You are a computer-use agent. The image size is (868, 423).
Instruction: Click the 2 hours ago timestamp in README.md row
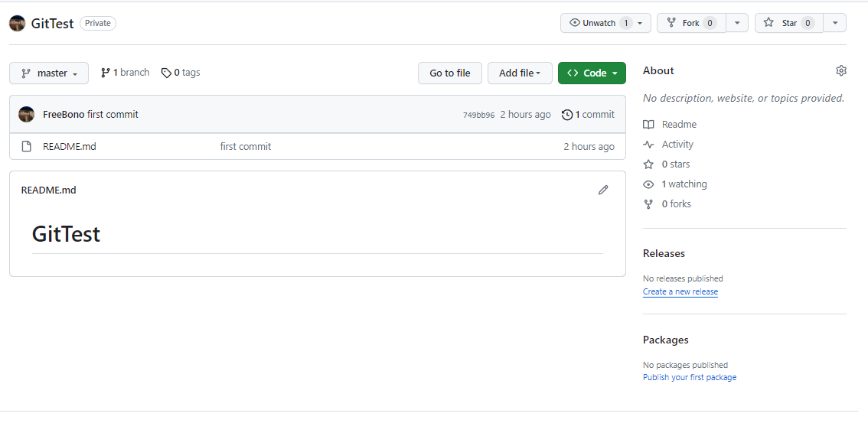click(x=589, y=147)
